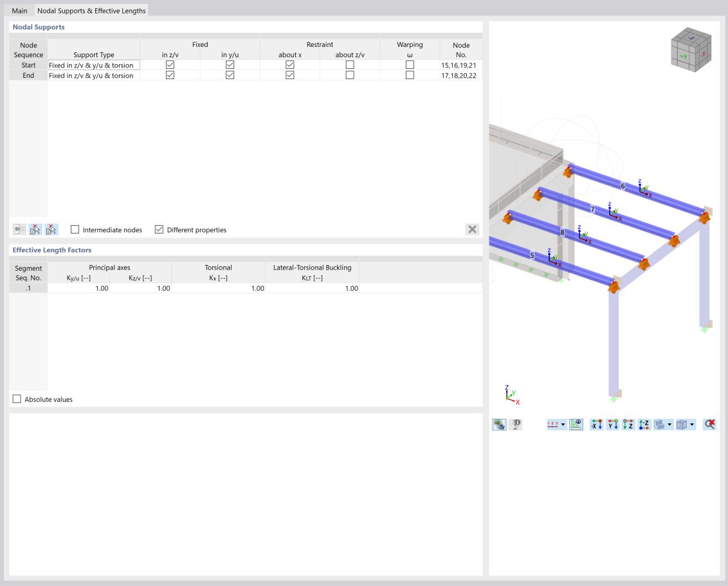Click the X button to clear nodal supports
Image resolution: width=728 pixels, height=586 pixels.
pyautogui.click(x=472, y=229)
